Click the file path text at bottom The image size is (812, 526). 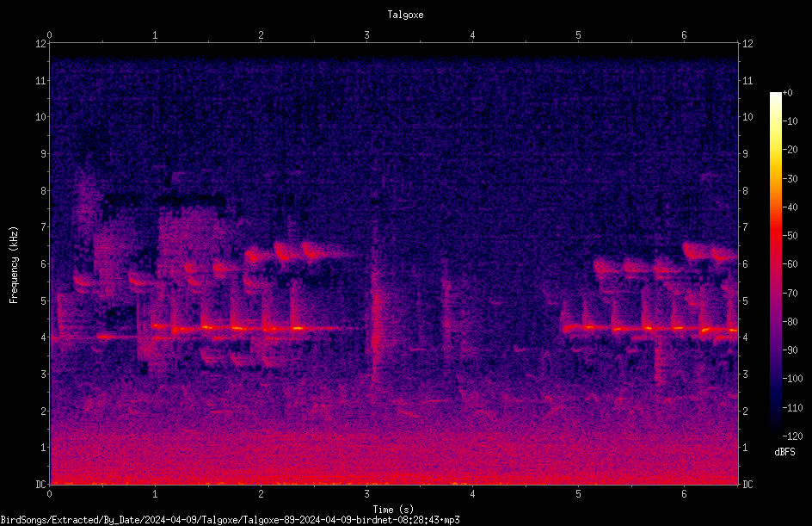click(230, 520)
